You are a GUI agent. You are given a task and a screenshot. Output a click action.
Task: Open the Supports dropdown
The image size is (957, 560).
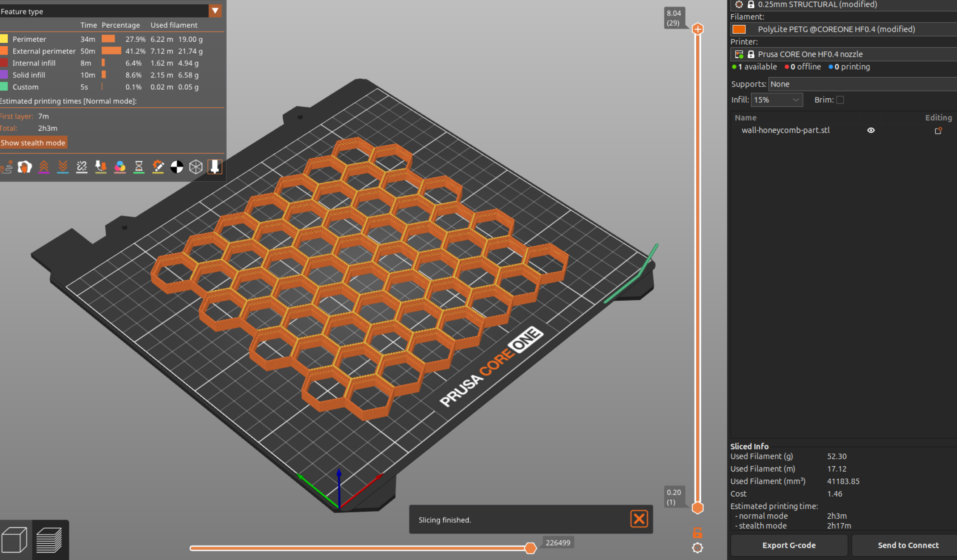[x=862, y=84]
